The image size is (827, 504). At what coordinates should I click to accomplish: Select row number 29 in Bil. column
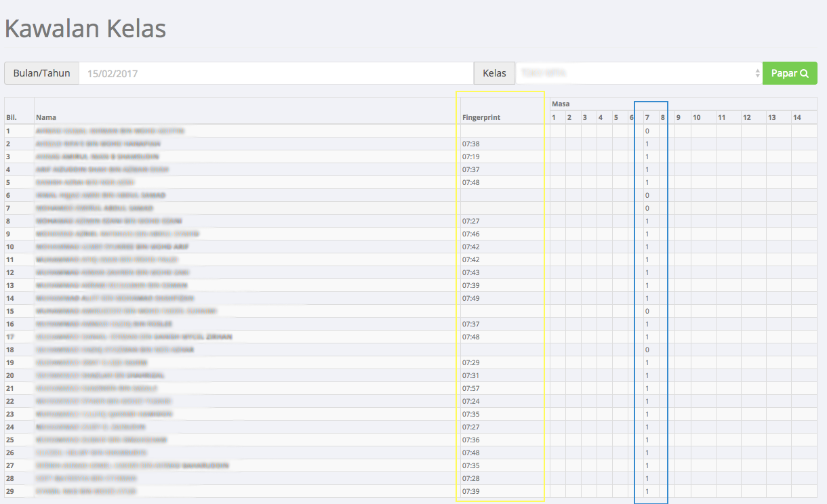click(x=10, y=491)
